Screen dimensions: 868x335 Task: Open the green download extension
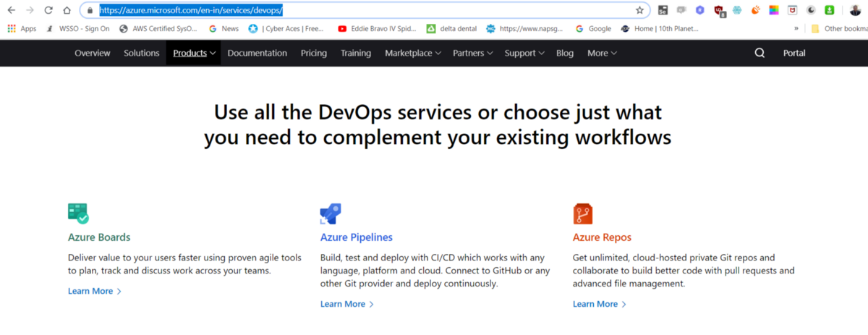pos(830,10)
